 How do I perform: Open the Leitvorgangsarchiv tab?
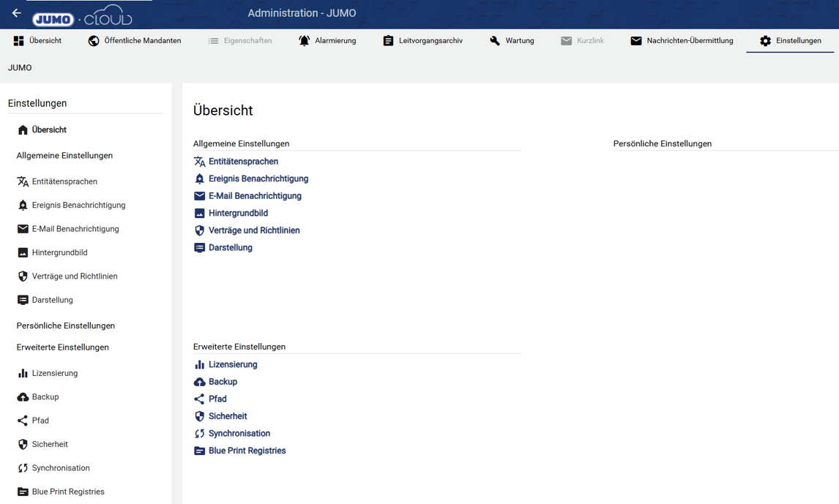point(422,41)
